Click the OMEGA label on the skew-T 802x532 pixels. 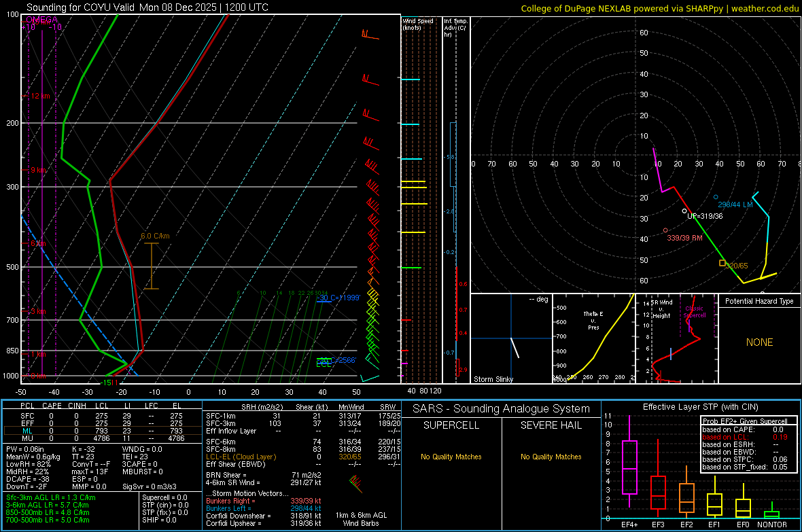tap(41, 20)
